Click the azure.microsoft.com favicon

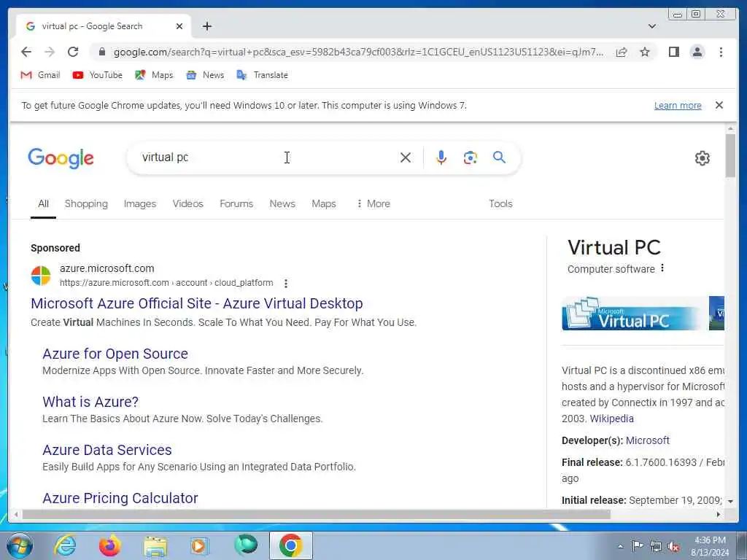(41, 276)
